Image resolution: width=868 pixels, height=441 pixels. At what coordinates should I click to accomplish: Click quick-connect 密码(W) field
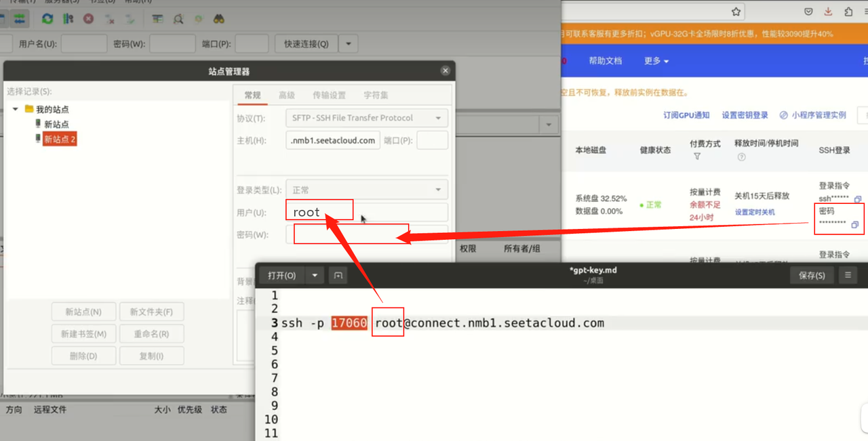click(172, 43)
